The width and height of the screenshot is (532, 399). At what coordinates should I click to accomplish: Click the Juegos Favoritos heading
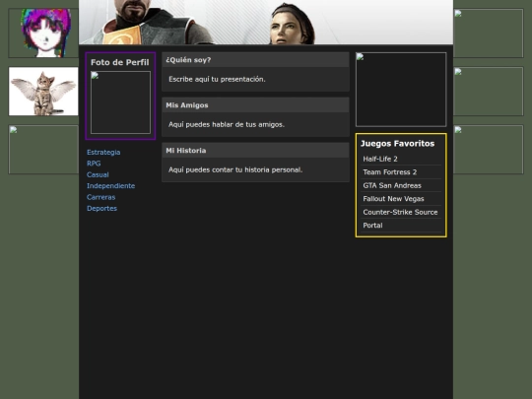coord(398,144)
